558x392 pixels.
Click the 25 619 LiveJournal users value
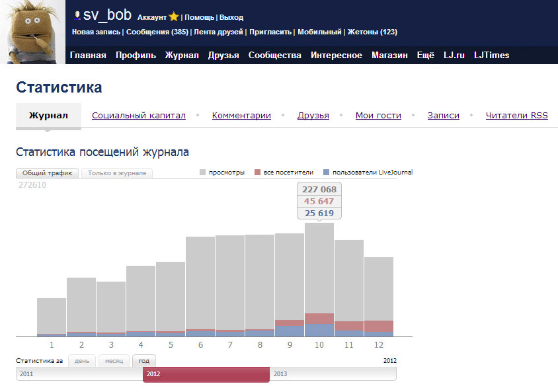319,213
